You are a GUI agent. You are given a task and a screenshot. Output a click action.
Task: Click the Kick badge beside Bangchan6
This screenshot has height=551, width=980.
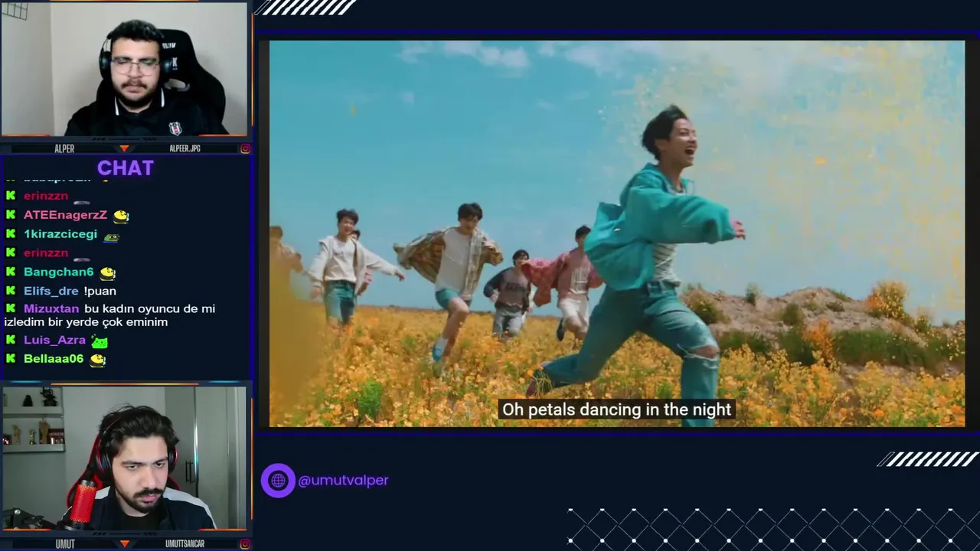pyautogui.click(x=11, y=272)
